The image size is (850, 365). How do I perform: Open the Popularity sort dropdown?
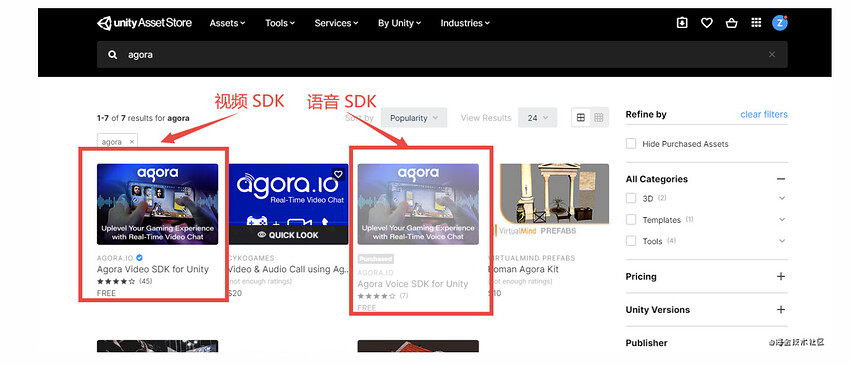[x=414, y=118]
